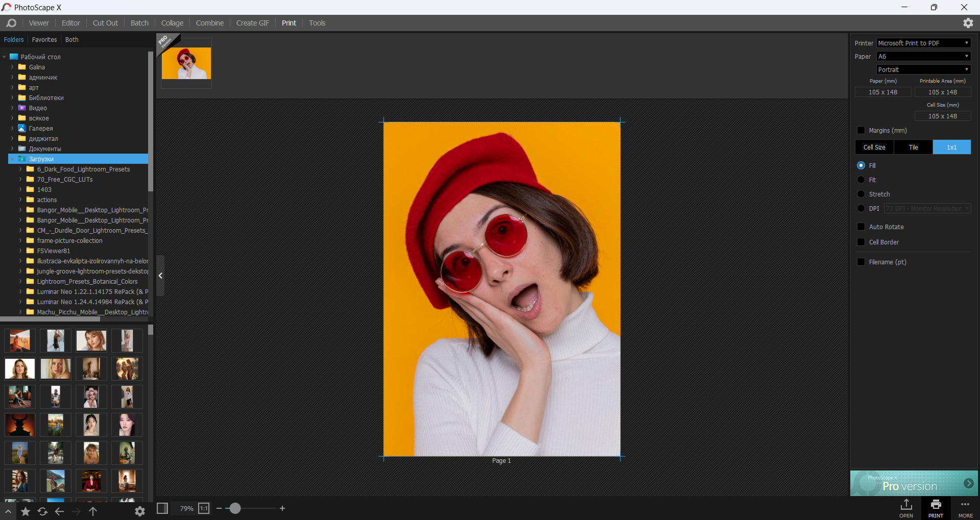Screen dimensions: 980x520
Task: Click the 1:1 actual size zoom icon
Action: (204, 508)
